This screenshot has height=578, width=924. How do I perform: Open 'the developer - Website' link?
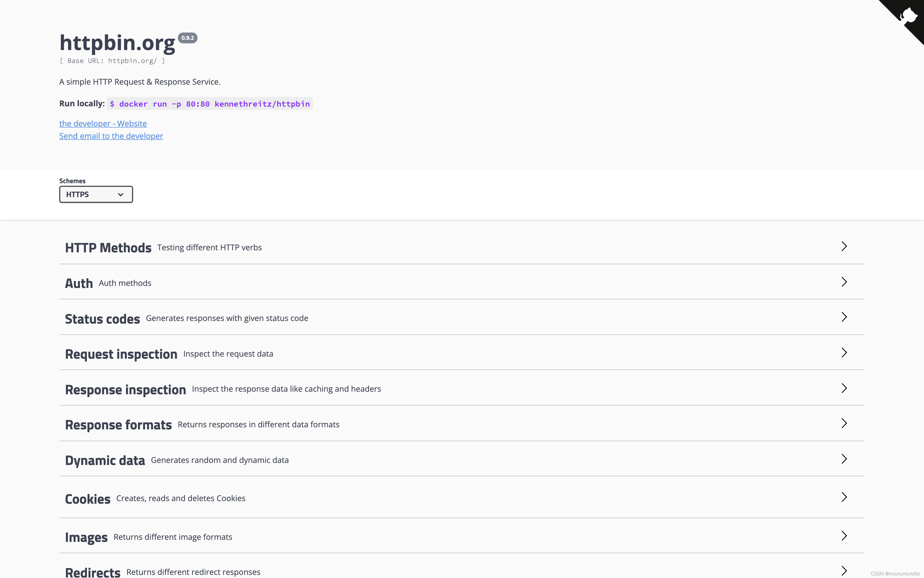pos(103,124)
